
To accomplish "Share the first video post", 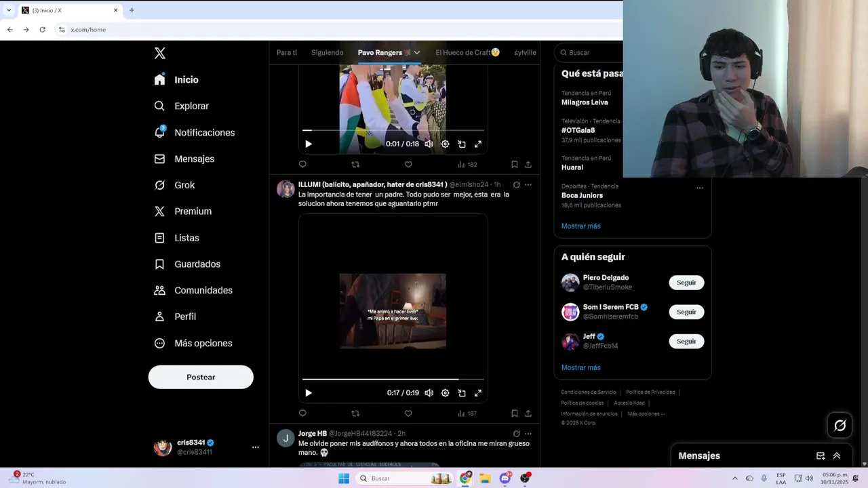I will [528, 164].
